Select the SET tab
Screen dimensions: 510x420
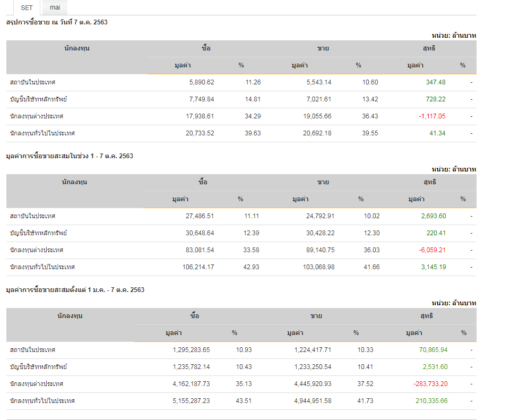point(27,7)
